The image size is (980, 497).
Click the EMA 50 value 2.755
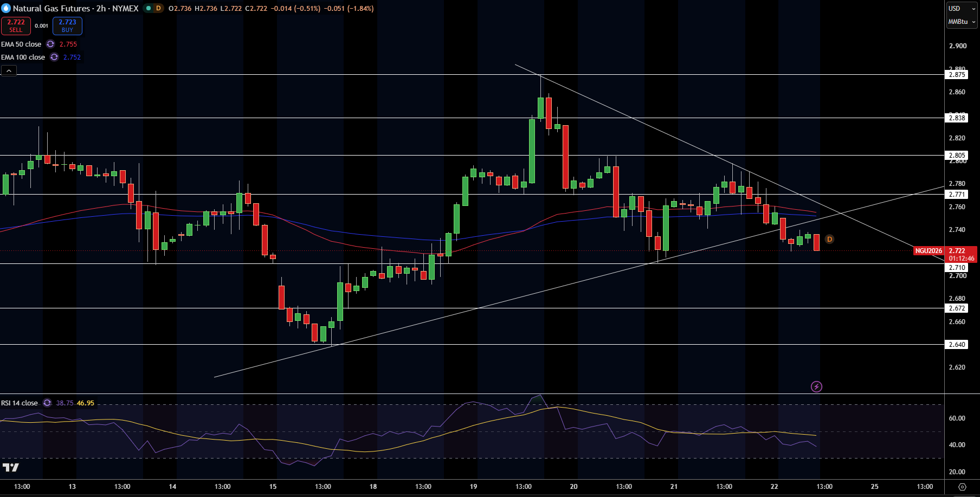coord(68,44)
